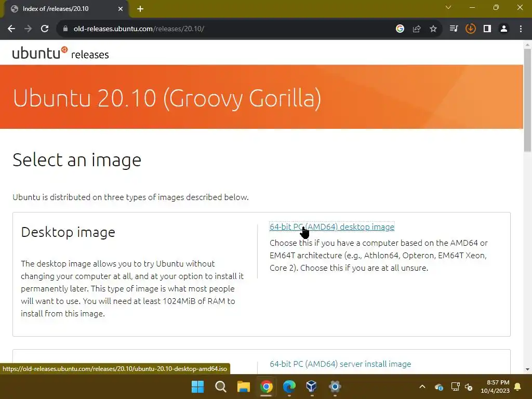Open the network status tray icon
This screenshot has width=532, height=399.
pyautogui.click(x=455, y=387)
